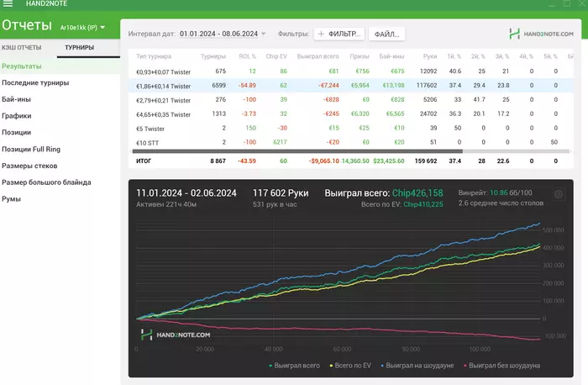Expand the player Ar10e1kk dropdown
The height and width of the screenshot is (385, 588).
102,28
